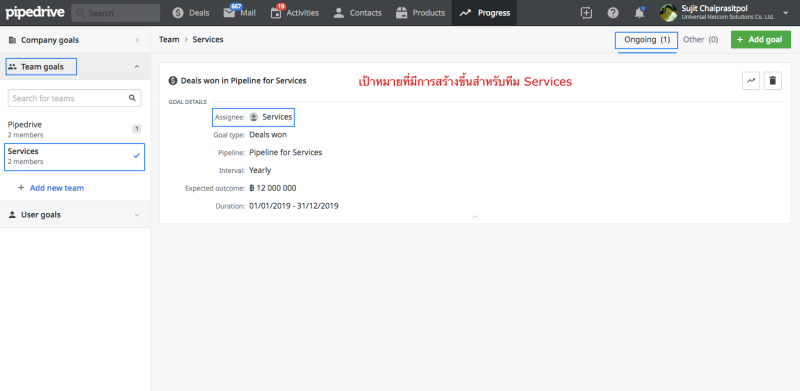This screenshot has width=800, height=391.
Task: Open the account dropdown arrow
Action: [x=785, y=13]
